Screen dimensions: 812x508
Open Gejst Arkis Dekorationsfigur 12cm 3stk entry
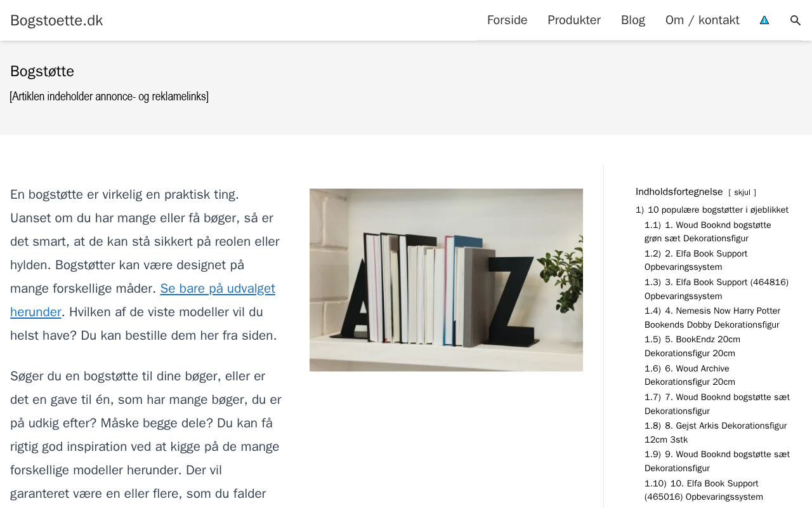[x=716, y=432]
